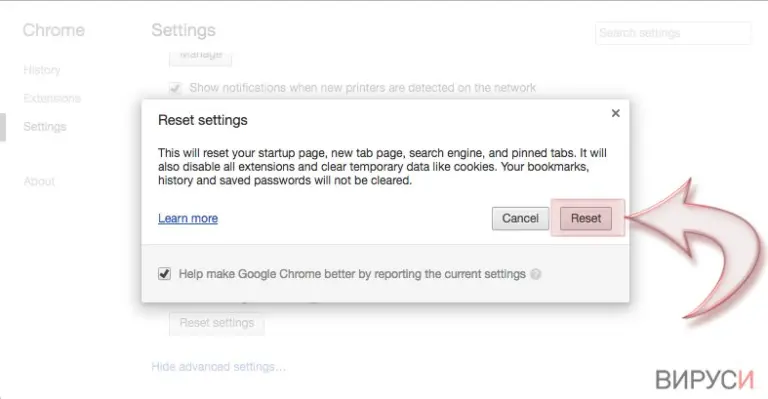This screenshot has width=768, height=399.
Task: Collapse via Hide advanced settings link
Action: coord(218,367)
